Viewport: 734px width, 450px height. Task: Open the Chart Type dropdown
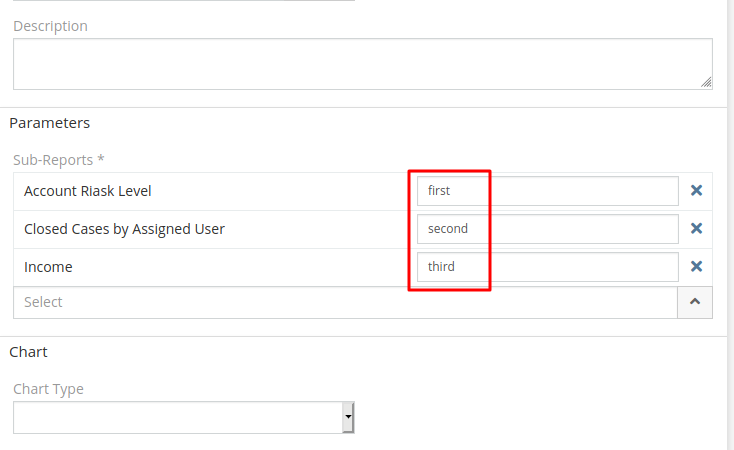coord(183,417)
